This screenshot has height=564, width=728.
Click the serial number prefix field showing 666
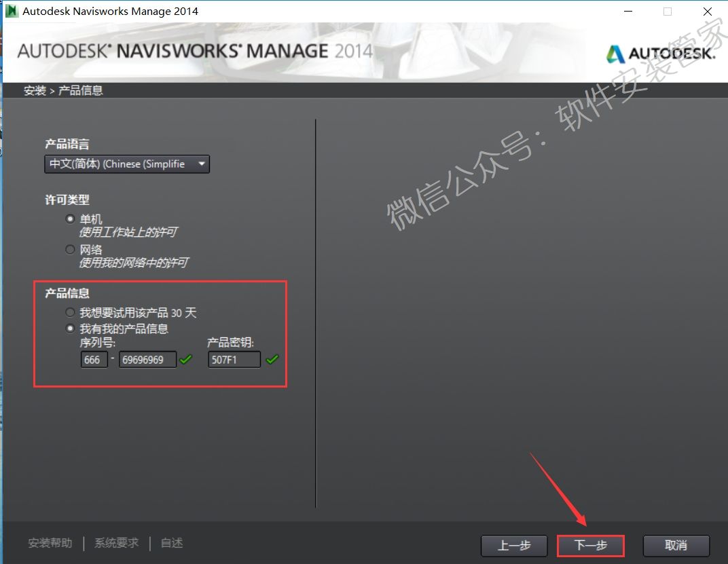coord(94,360)
